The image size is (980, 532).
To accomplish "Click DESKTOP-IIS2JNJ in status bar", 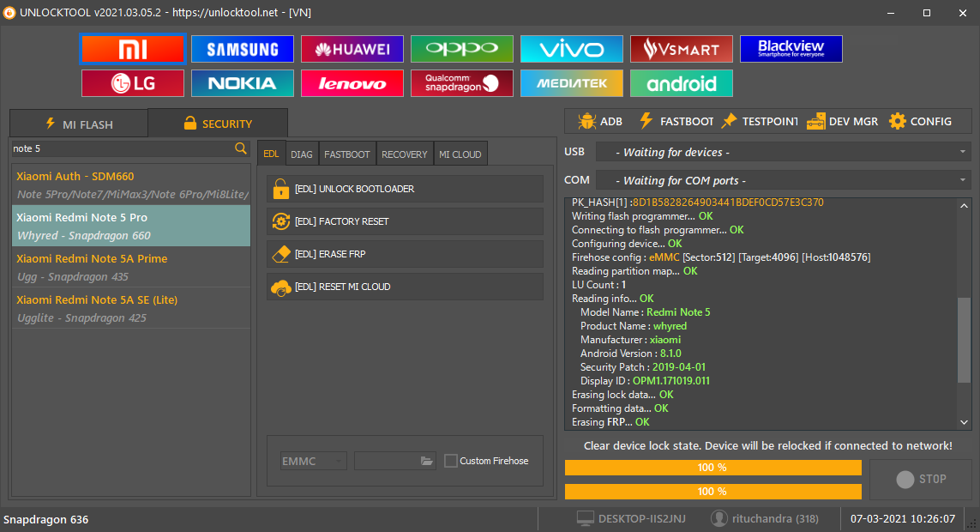I will pyautogui.click(x=642, y=519).
